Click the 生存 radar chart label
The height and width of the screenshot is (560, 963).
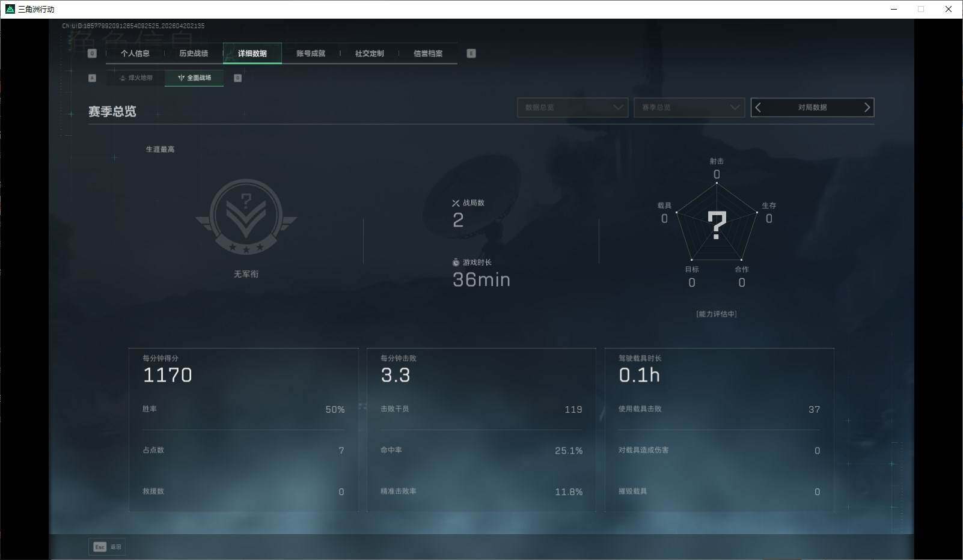tap(769, 205)
